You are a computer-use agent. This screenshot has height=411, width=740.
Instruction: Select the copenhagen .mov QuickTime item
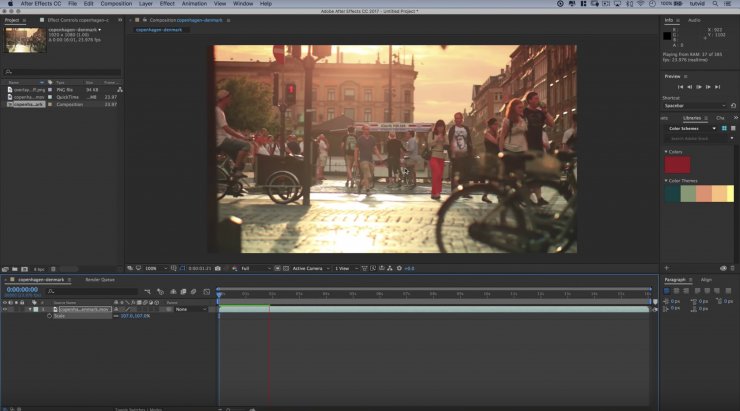[x=29, y=97]
